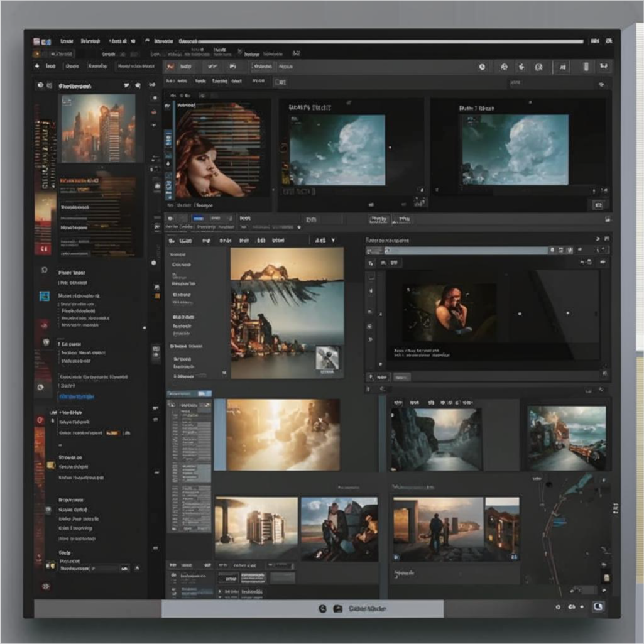Select the floating island coastal town image
644x644 pixels.
tap(287, 312)
